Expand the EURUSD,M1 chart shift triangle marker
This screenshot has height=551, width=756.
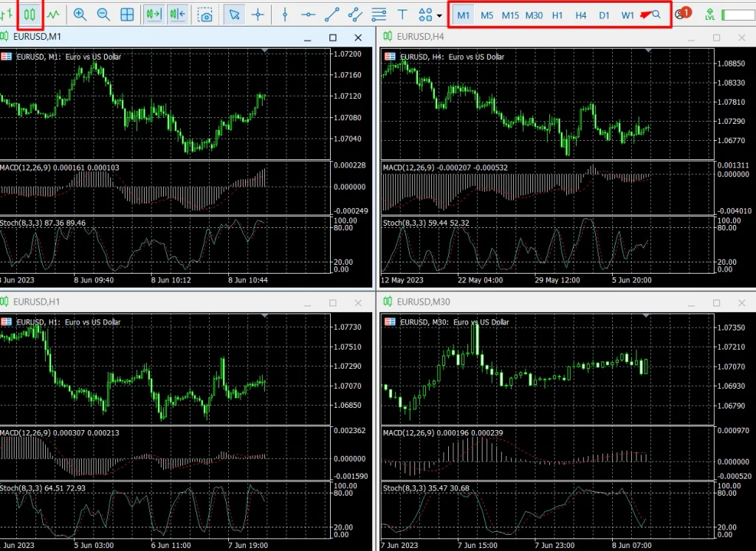(x=265, y=50)
